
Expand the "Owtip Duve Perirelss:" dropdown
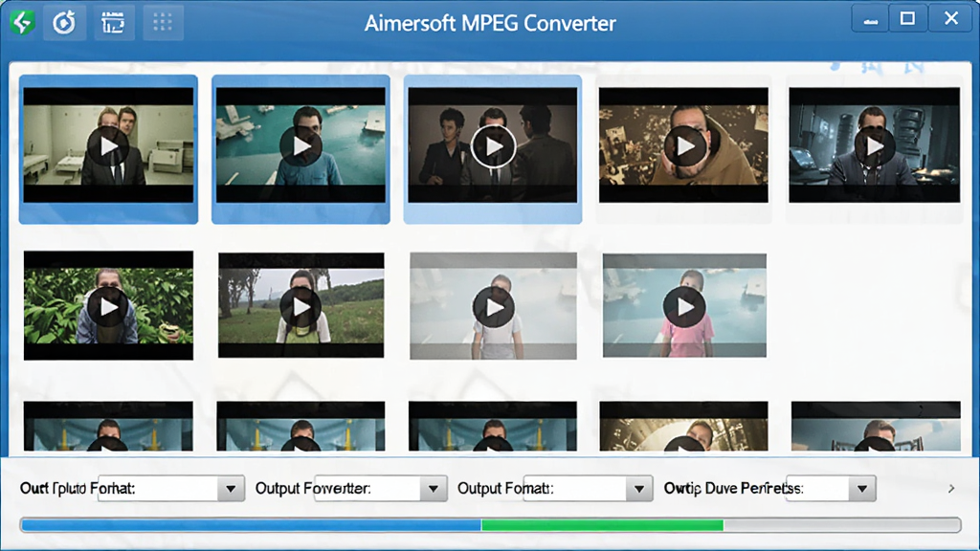pos(862,489)
